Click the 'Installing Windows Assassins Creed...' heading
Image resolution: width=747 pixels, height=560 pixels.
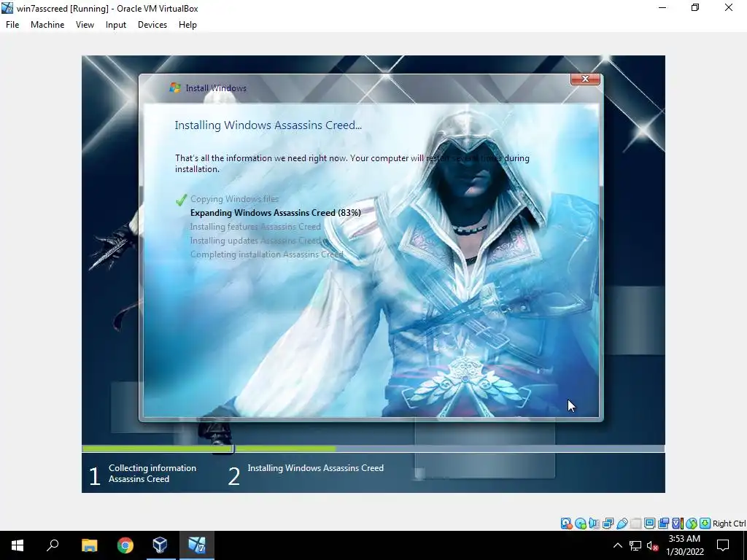[x=268, y=125]
